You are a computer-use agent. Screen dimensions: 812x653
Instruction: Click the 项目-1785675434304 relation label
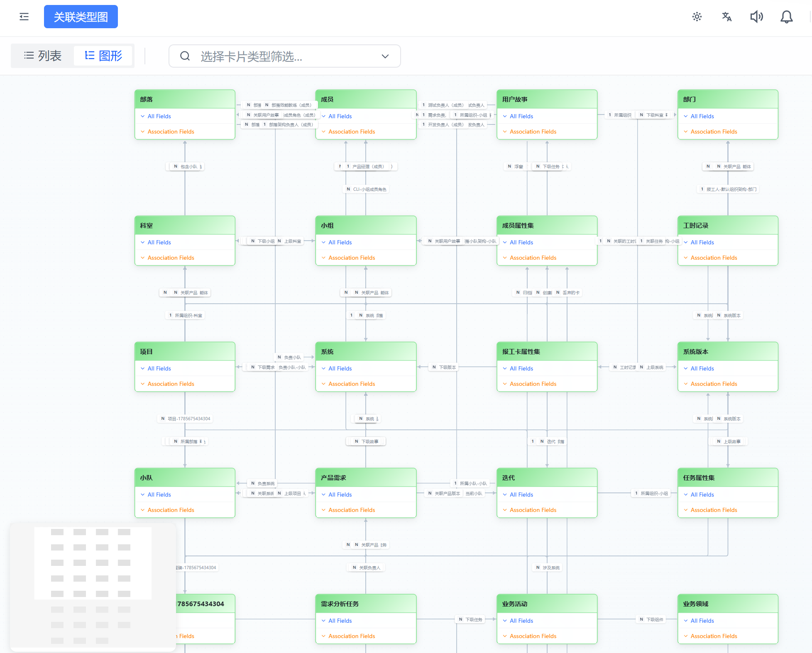click(186, 419)
